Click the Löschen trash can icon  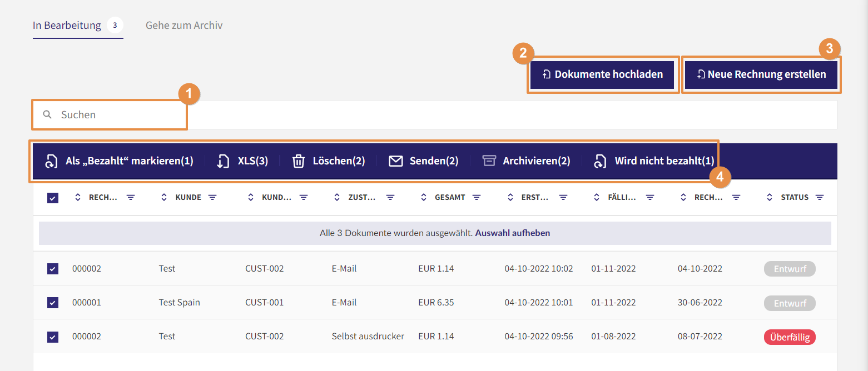299,161
